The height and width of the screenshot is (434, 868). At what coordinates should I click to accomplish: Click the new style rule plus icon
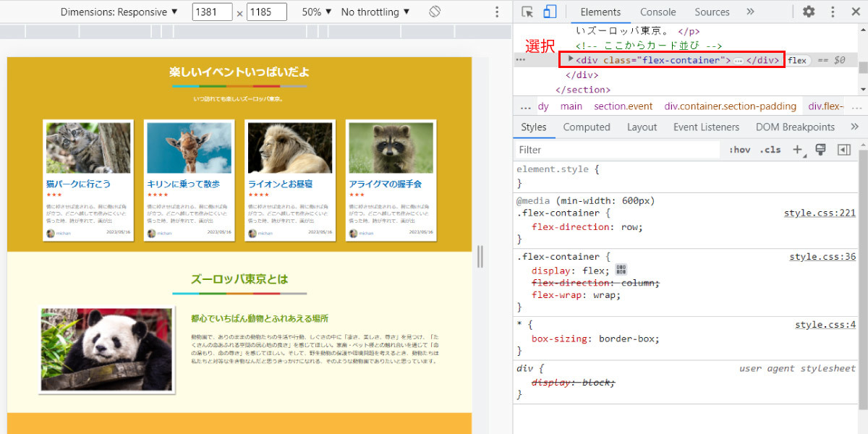click(x=798, y=150)
